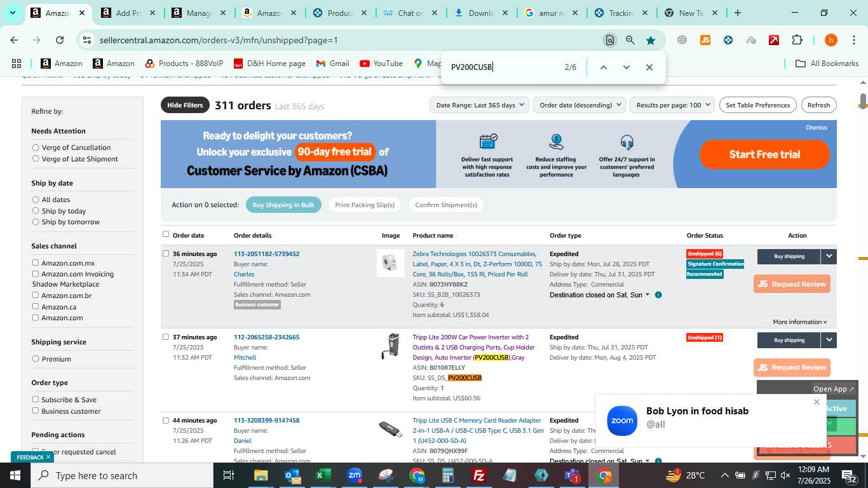Image resolution: width=868 pixels, height=488 pixels.
Task: Open D&H Home page bookmark
Action: pyautogui.click(x=269, y=64)
